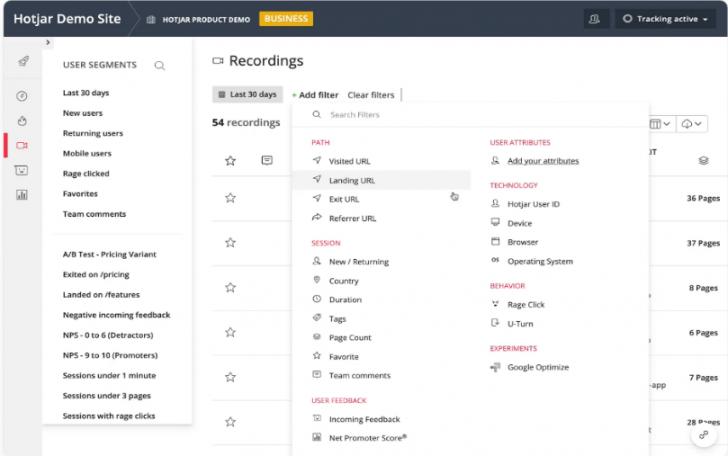Open the dashboard gauge icon in sidebar
Viewport: 728px width, 456px height.
(x=22, y=96)
